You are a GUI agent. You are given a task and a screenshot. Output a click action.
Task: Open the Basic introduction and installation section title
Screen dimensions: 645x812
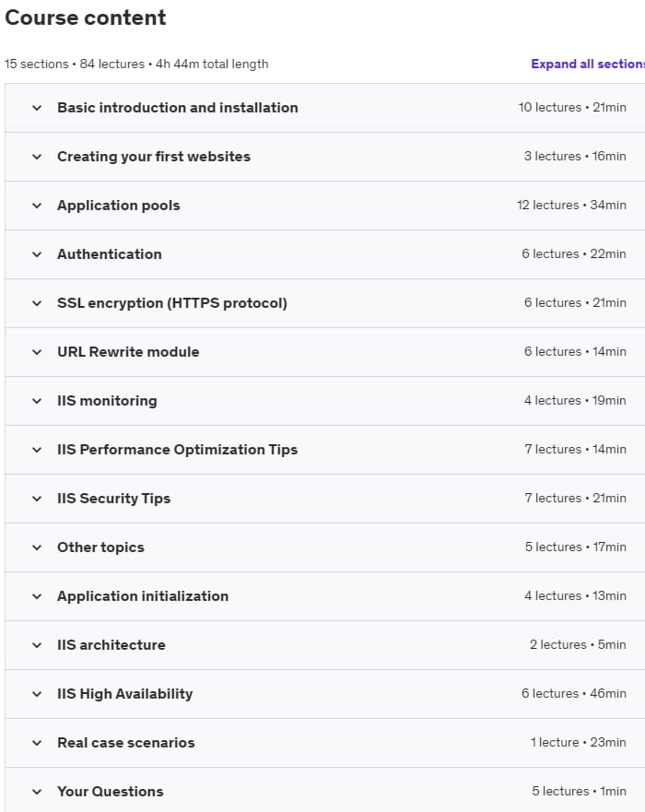coord(178,107)
